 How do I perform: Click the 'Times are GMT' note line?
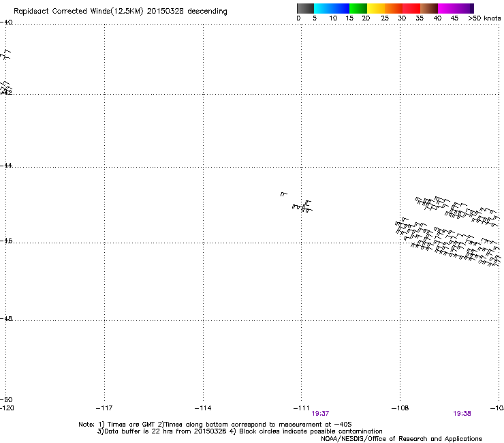[215, 425]
